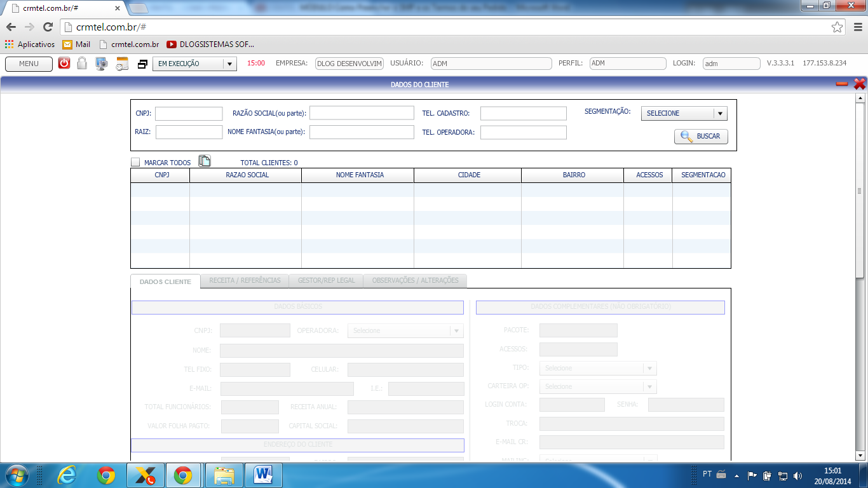This screenshot has height=488, width=868.
Task: Click the MENU button
Action: tap(29, 64)
